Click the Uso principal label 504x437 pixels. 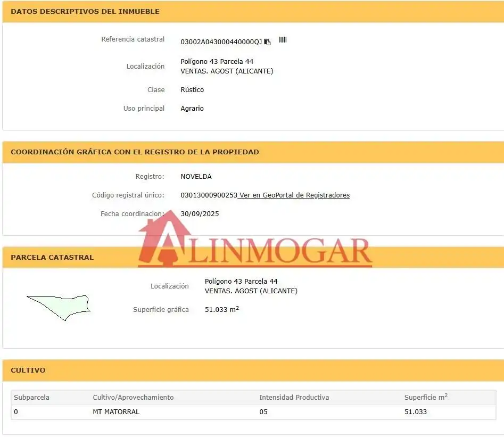point(144,109)
